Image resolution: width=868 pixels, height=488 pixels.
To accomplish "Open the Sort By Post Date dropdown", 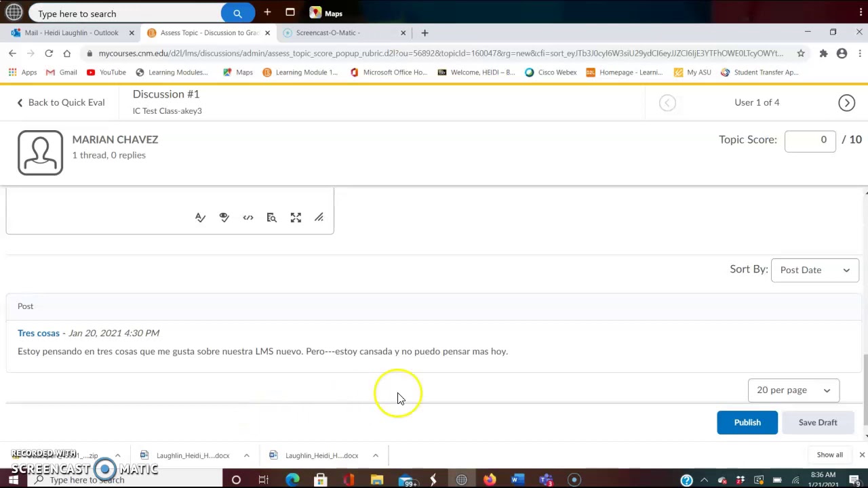I will tap(815, 270).
